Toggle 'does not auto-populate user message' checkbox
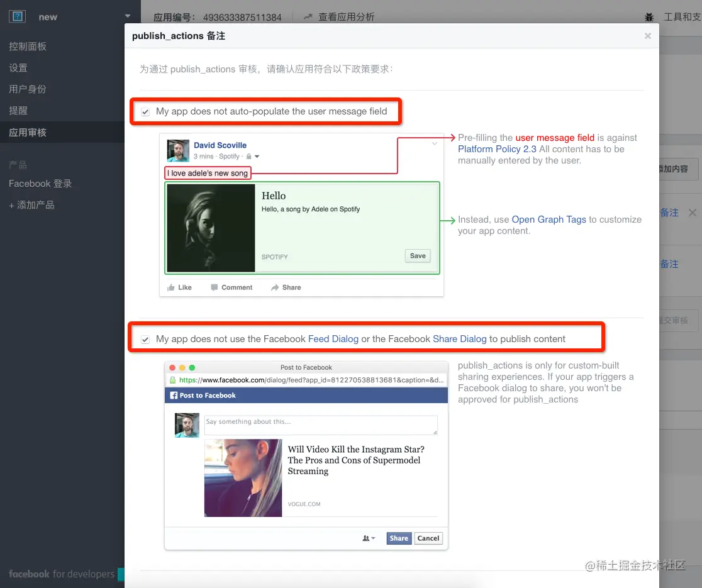 [145, 112]
